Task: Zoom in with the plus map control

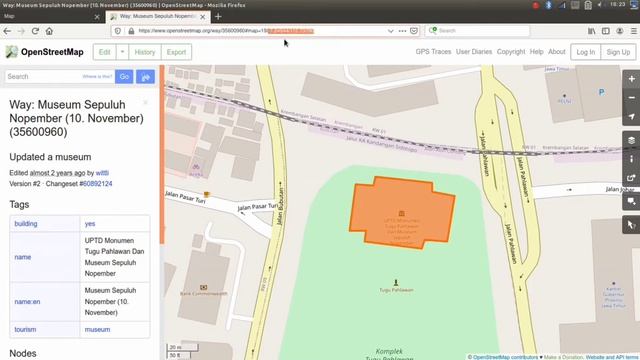Action: pyautogui.click(x=631, y=79)
